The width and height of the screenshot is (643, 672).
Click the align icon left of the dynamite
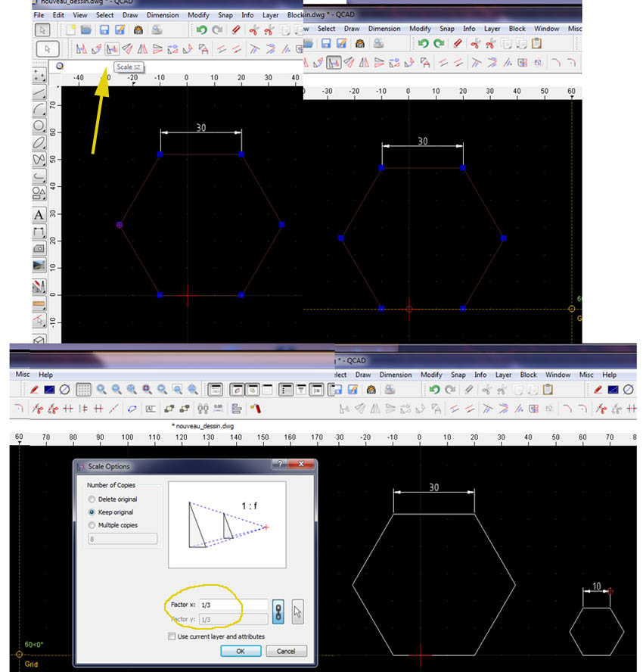tap(237, 409)
